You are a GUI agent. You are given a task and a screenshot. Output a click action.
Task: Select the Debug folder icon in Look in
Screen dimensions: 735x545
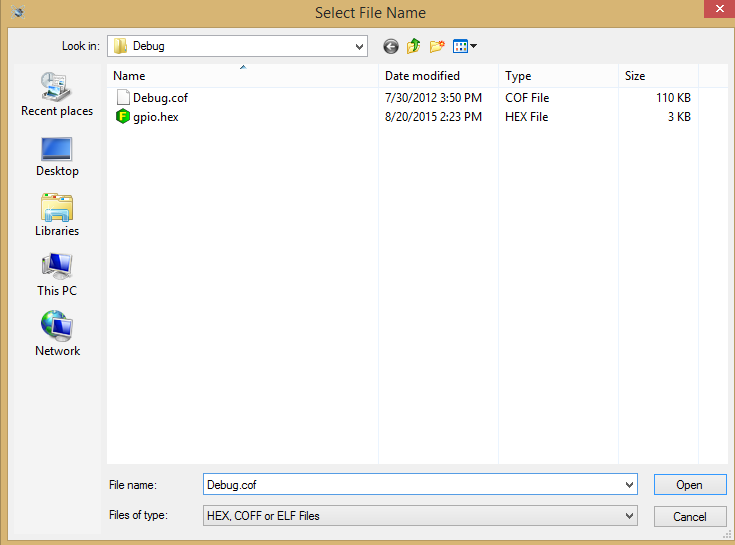pos(120,46)
